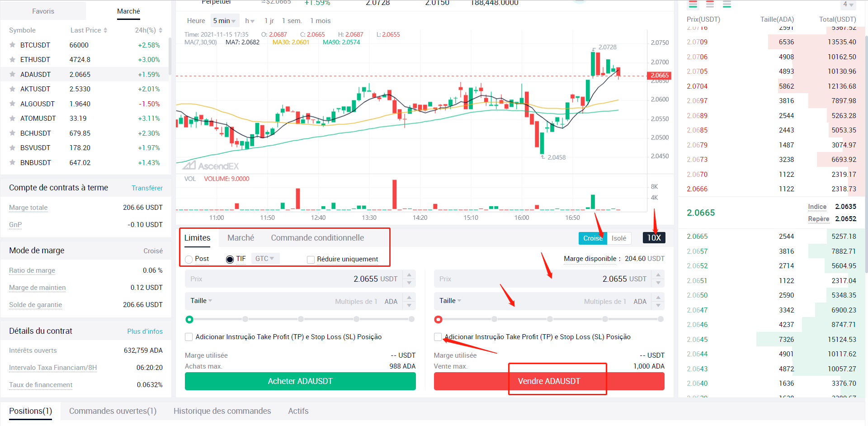Open the 10X leverage selector
The image size is (868, 426).
(x=654, y=238)
